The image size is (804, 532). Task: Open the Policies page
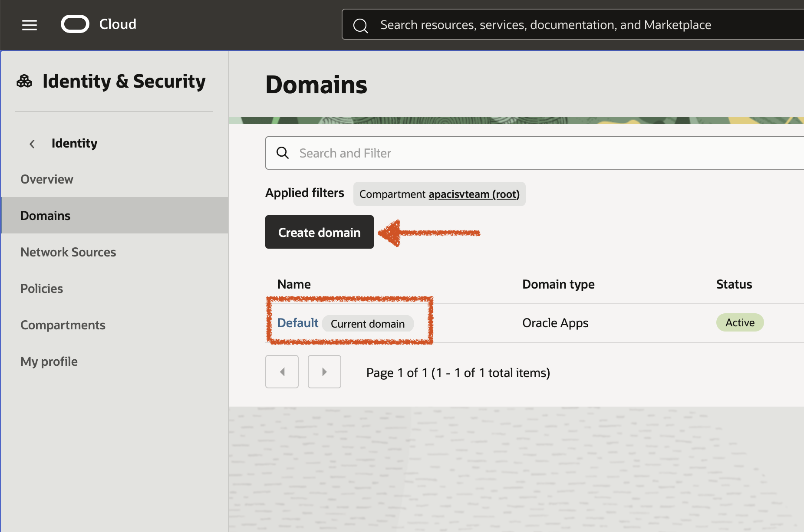(x=41, y=288)
